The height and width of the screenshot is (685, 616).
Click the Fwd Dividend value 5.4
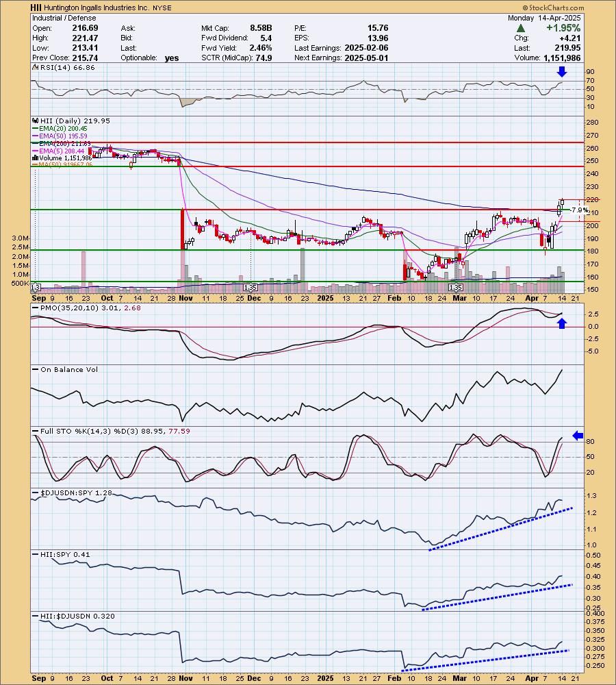pos(266,38)
